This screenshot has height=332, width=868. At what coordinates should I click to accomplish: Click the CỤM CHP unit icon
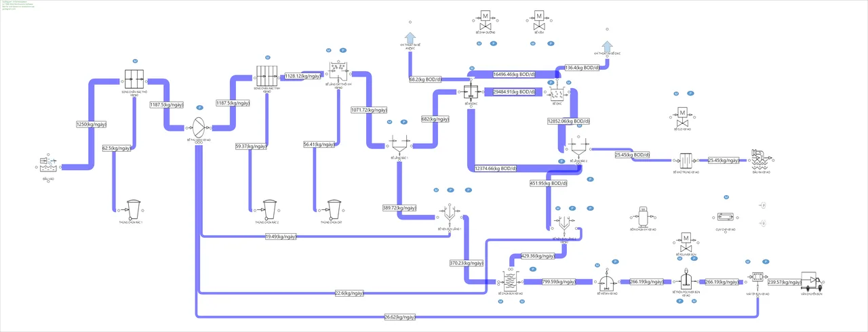726,217
